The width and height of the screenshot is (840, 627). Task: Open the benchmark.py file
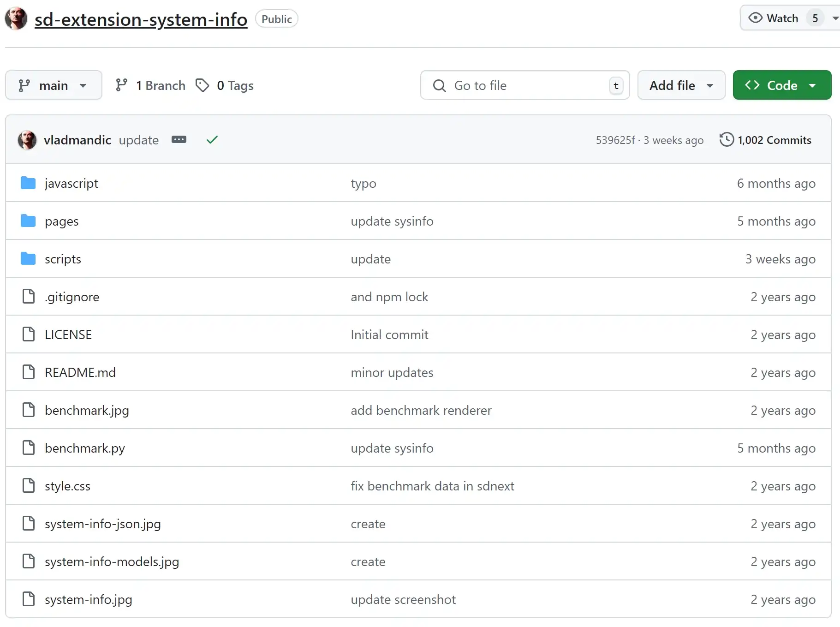[85, 448]
